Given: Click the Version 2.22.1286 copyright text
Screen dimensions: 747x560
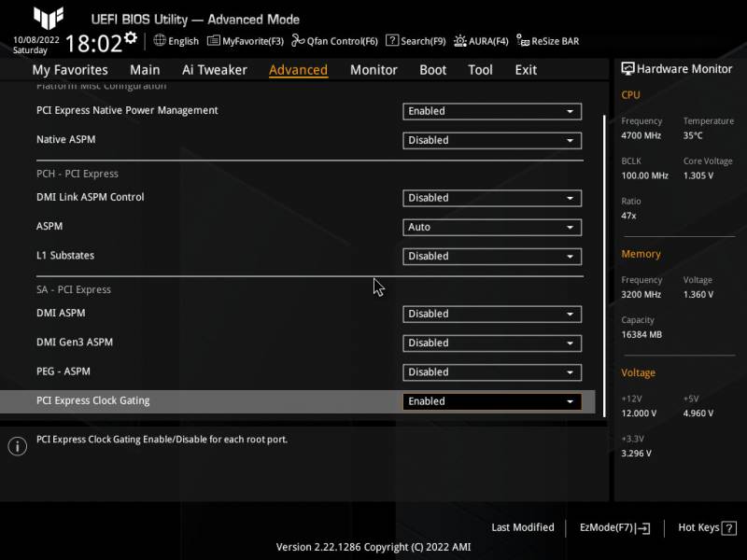Looking at the screenshot, I should pos(373,547).
